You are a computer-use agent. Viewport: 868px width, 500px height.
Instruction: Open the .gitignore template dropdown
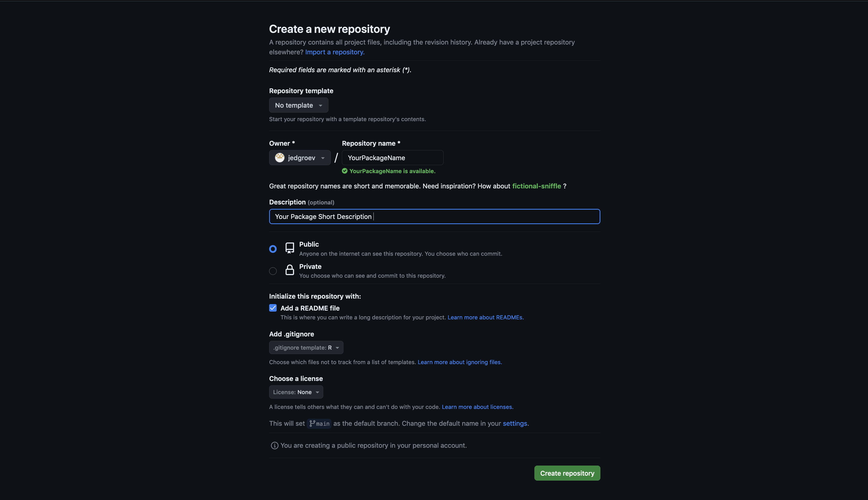coord(306,348)
